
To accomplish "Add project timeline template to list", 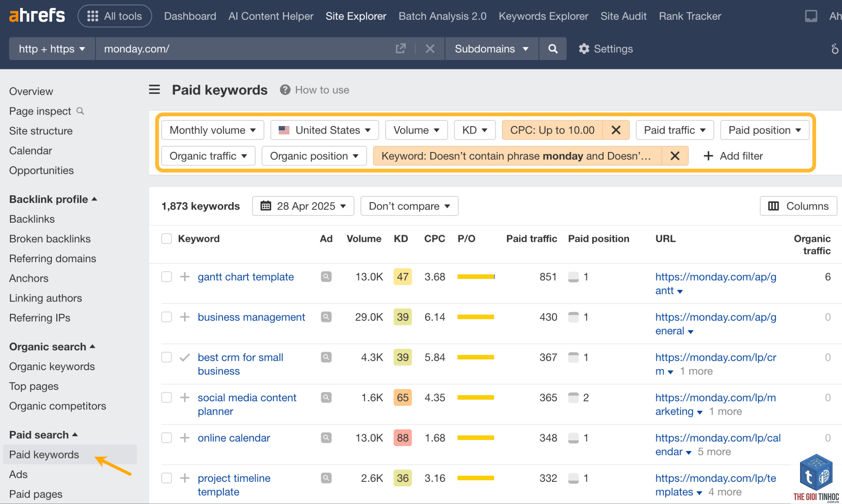I will coord(185,478).
